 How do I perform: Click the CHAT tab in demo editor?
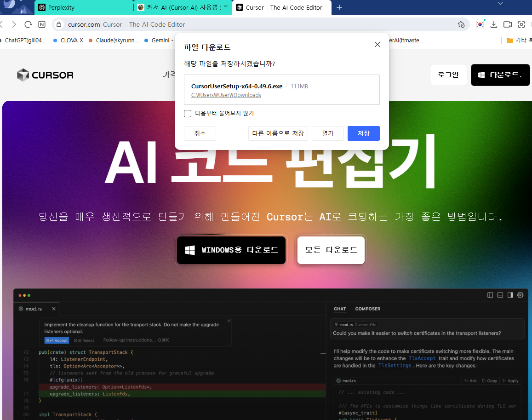tap(340, 309)
